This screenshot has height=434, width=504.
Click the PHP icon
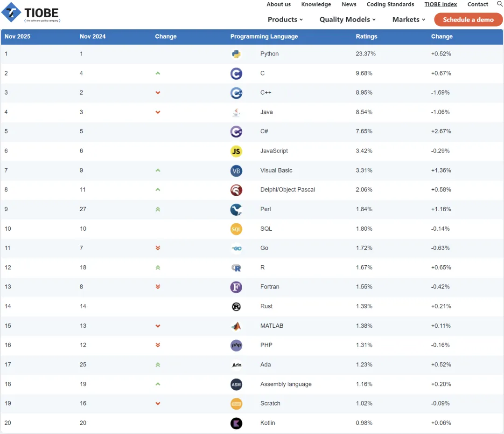pyautogui.click(x=236, y=345)
